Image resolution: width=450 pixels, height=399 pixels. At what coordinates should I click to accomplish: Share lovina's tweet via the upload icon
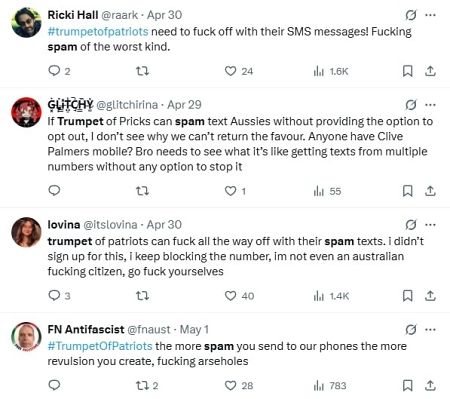coord(430,296)
